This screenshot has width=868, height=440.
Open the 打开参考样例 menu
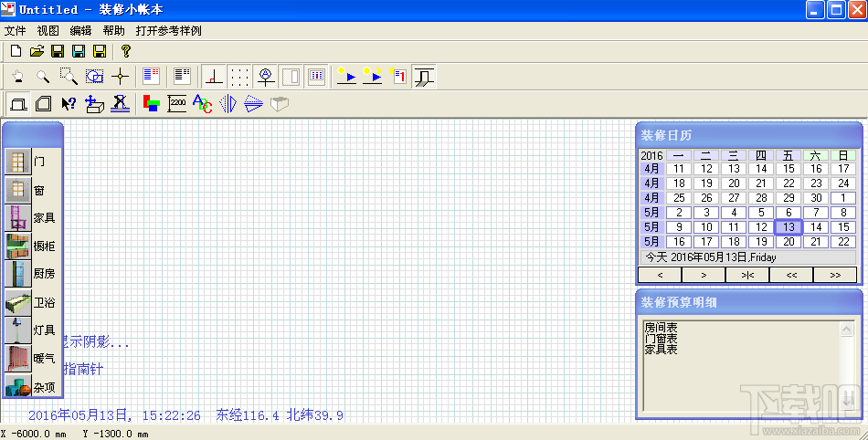pyautogui.click(x=169, y=31)
